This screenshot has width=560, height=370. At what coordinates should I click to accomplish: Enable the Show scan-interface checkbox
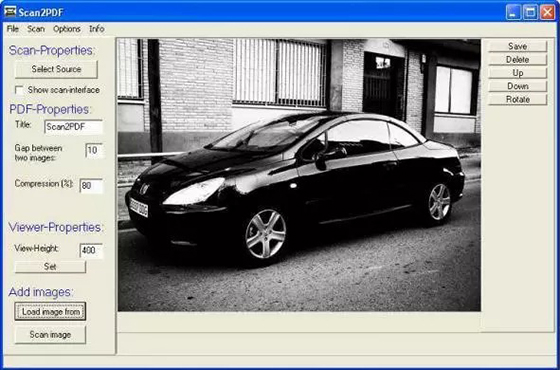(19, 90)
